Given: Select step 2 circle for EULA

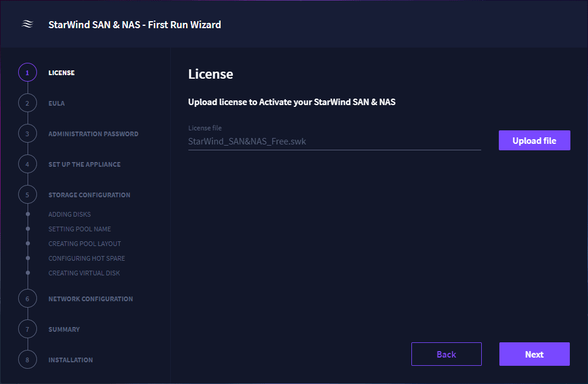Looking at the screenshot, I should click(x=28, y=103).
